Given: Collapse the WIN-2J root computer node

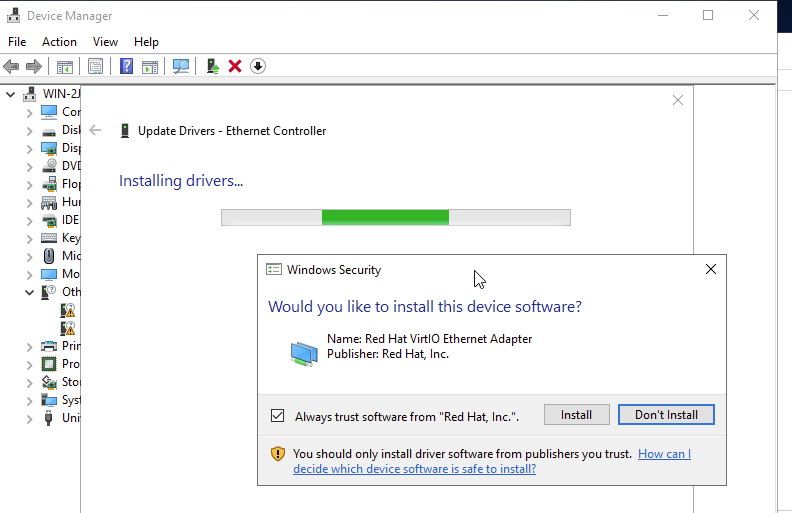Looking at the screenshot, I should (11, 94).
